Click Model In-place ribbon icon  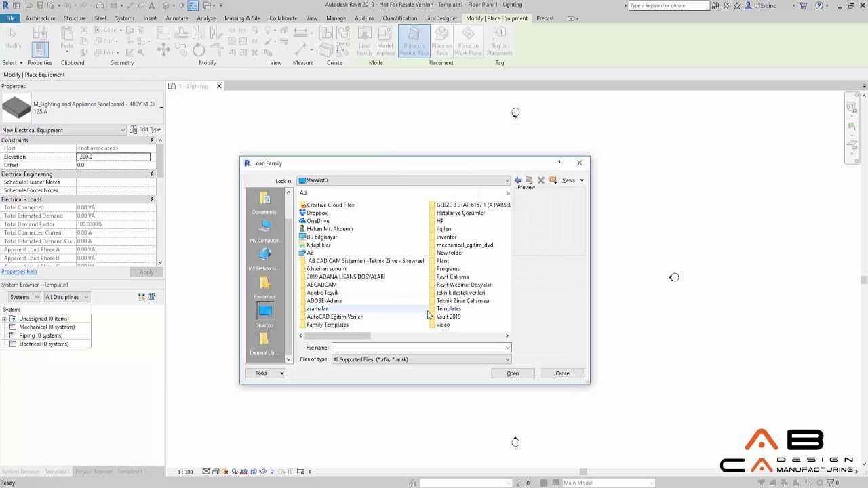[x=385, y=42]
